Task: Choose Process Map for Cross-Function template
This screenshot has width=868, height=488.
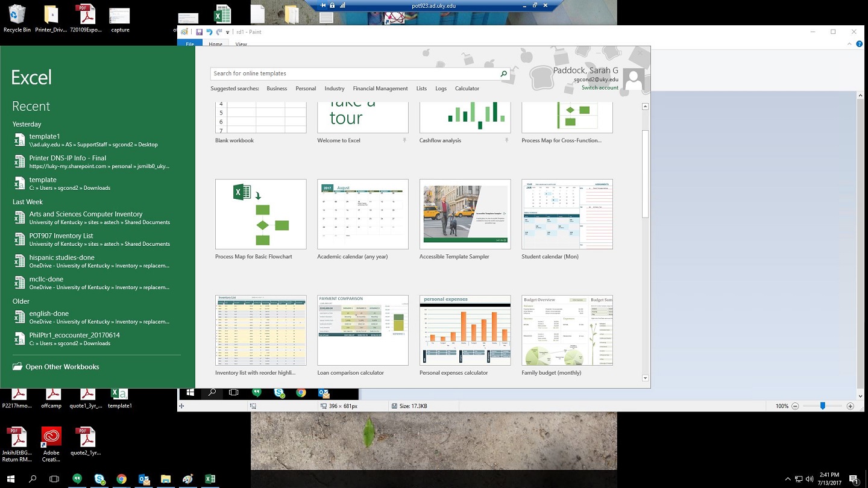Action: (567, 117)
